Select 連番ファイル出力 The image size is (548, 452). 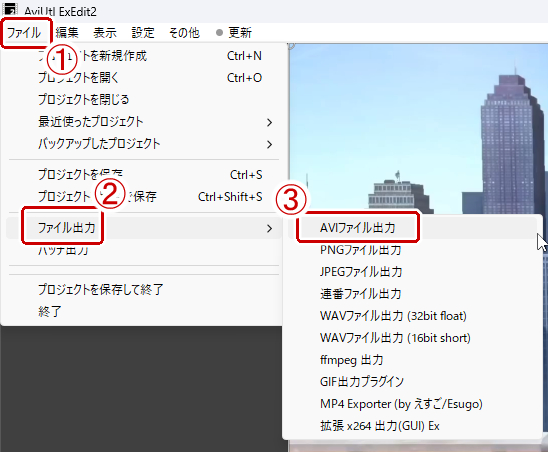[x=412, y=294]
